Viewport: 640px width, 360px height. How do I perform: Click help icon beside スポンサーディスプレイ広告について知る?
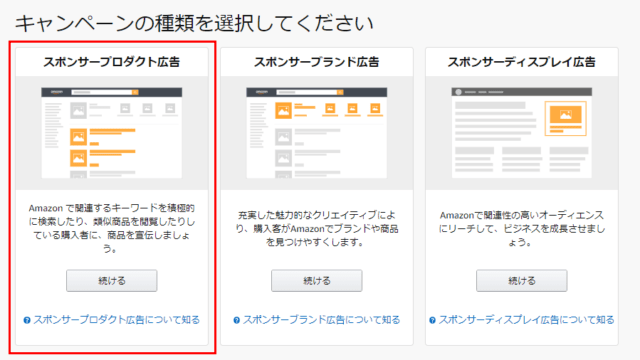point(432,320)
